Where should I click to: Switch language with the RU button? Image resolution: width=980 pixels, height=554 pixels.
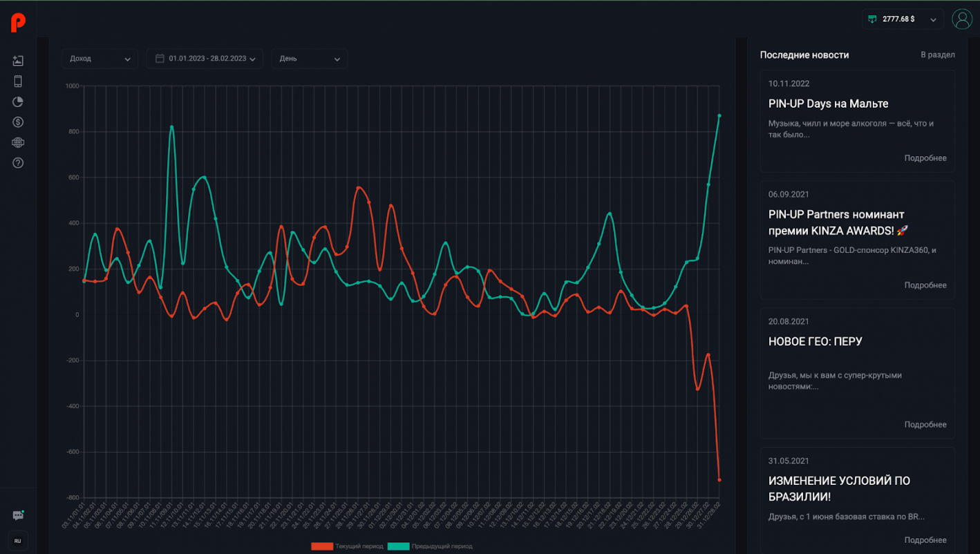point(18,542)
